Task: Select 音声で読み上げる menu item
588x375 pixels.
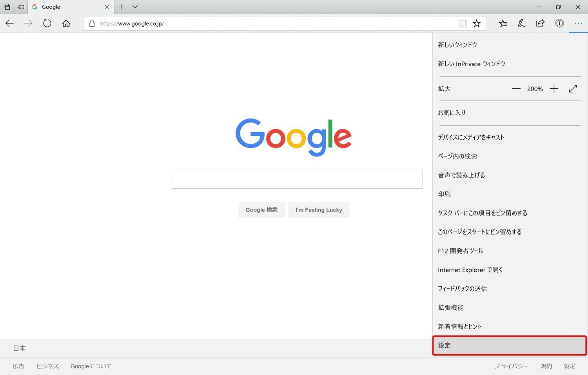Action: point(510,175)
